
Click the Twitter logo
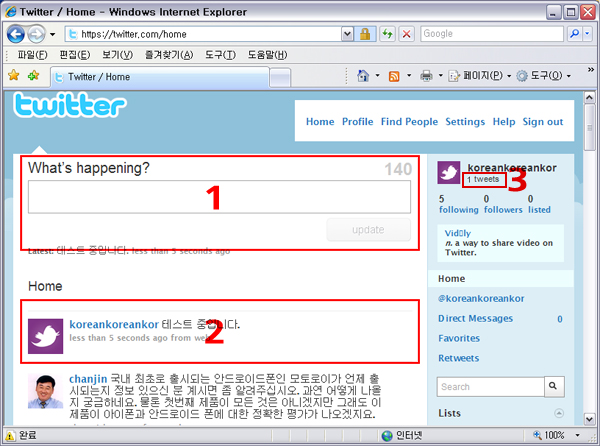pos(70,105)
